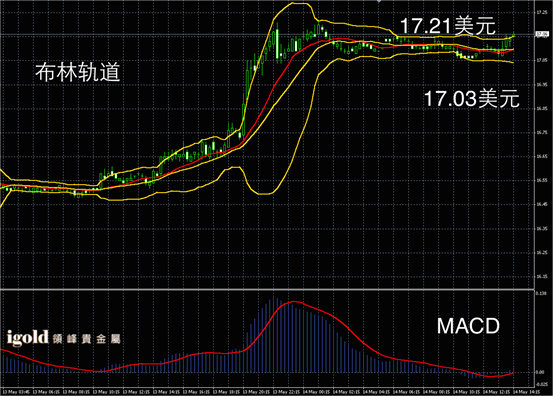Click the last green candlestick on the right

(x=513, y=35)
